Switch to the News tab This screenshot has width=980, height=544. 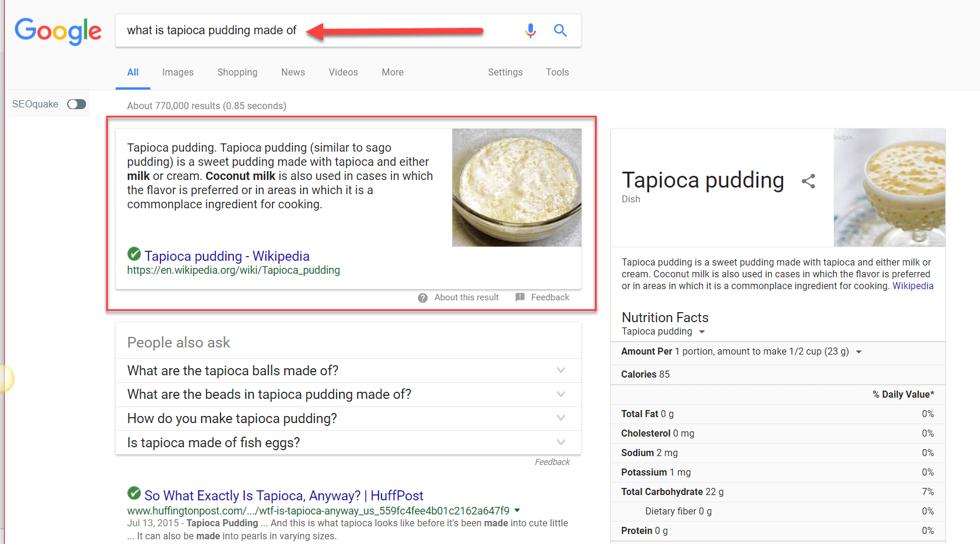click(293, 72)
